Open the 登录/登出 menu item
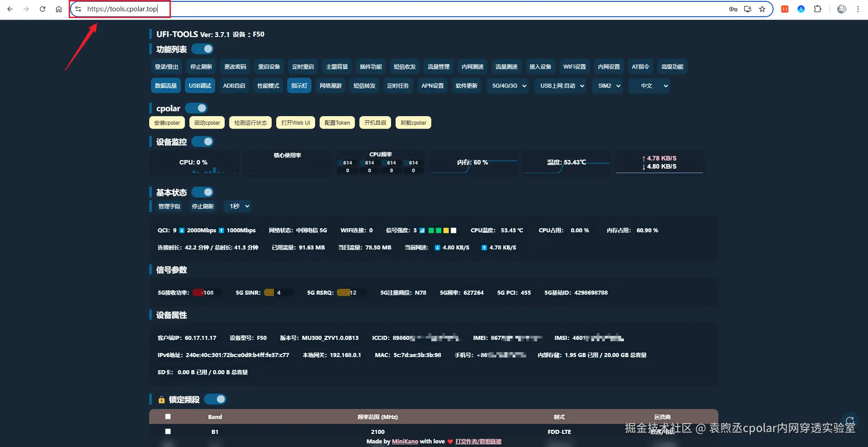The image size is (868, 447). pyautogui.click(x=166, y=67)
